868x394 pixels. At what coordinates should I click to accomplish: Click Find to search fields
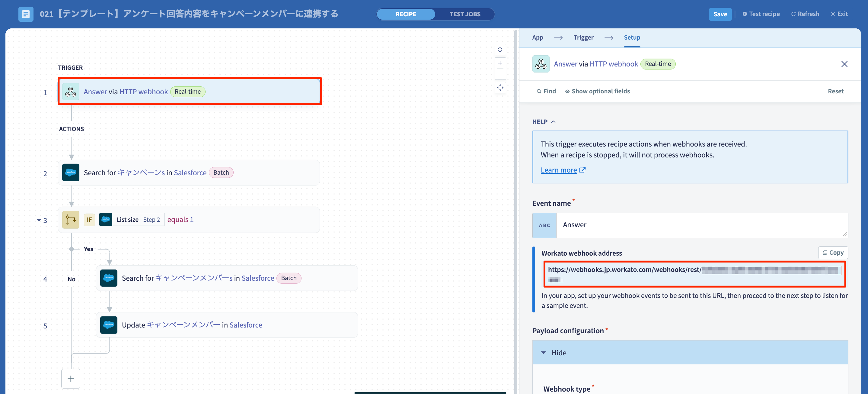[x=546, y=91]
